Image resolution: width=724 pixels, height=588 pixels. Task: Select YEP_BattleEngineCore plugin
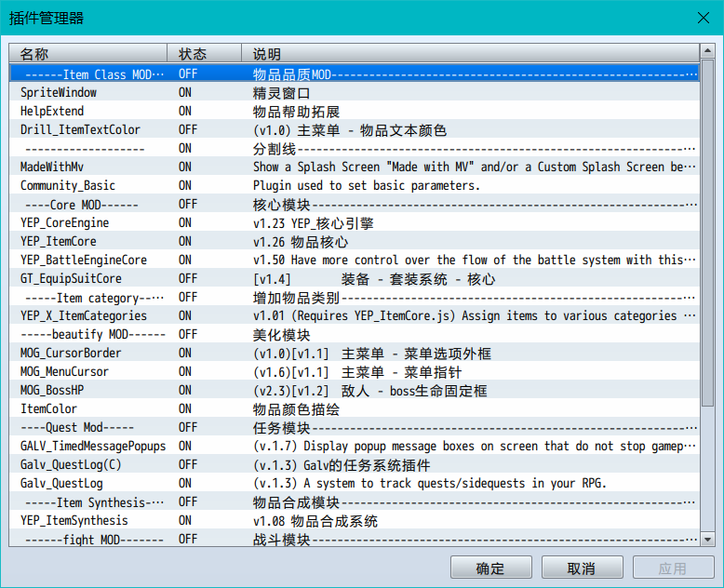coord(354,261)
